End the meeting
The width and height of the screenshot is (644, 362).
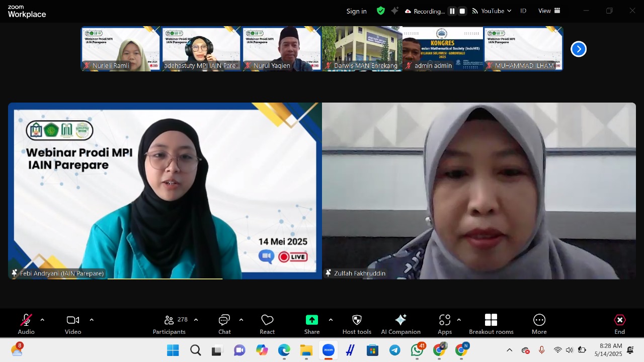pyautogui.click(x=619, y=324)
